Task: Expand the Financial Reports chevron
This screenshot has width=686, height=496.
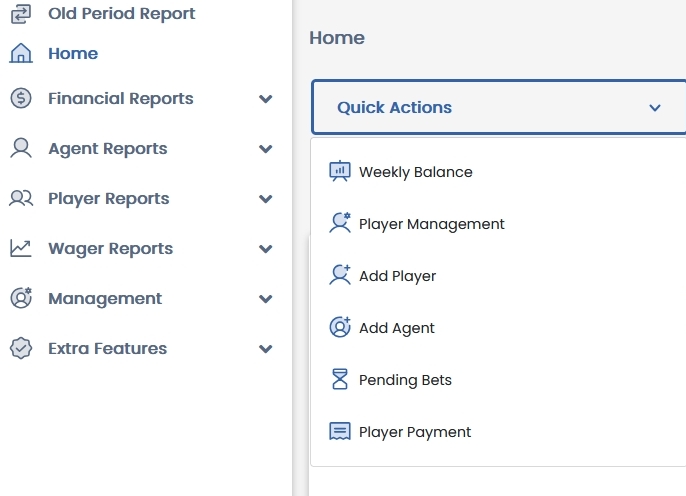Action: point(265,99)
